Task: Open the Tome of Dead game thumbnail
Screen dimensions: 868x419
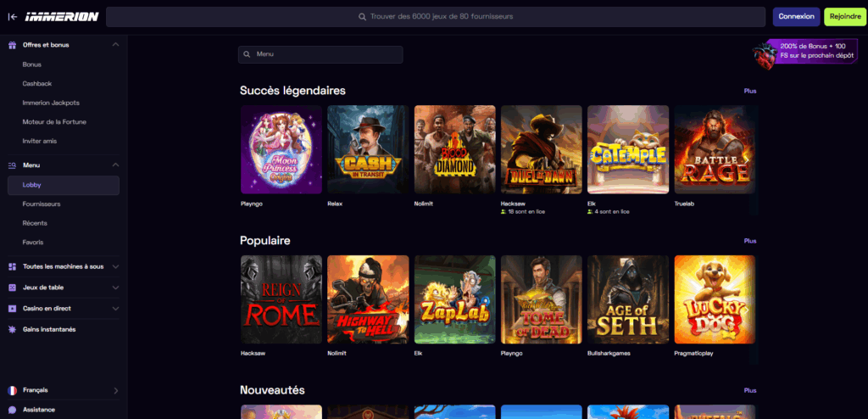Action: pos(542,300)
